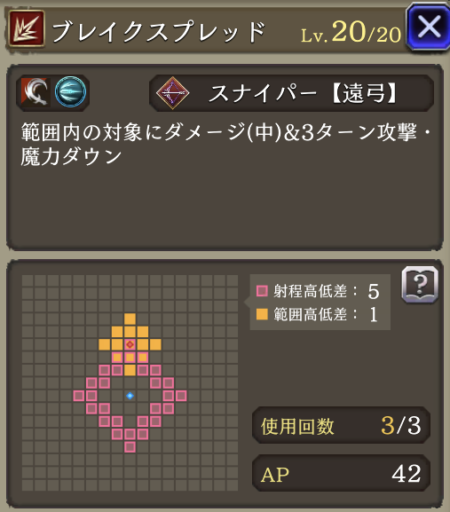Click the skill description text 範囲内の対象にダメージ
The height and width of the screenshot is (512, 450).
click(x=132, y=132)
